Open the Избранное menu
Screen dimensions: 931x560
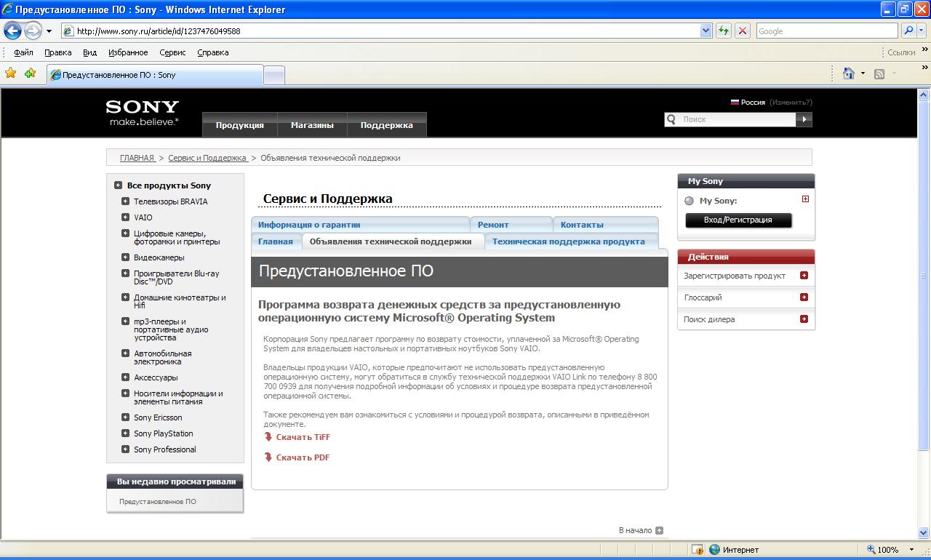coord(128,52)
